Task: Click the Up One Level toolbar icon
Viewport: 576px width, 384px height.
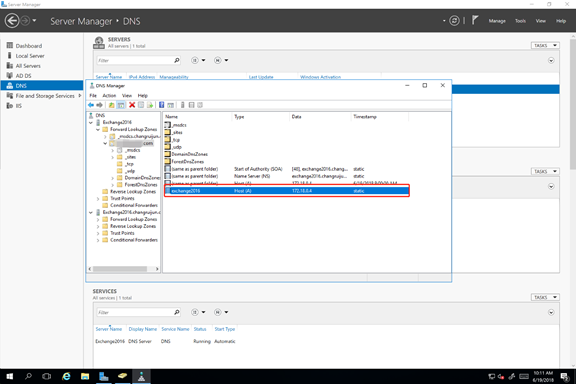Action: click(111, 105)
